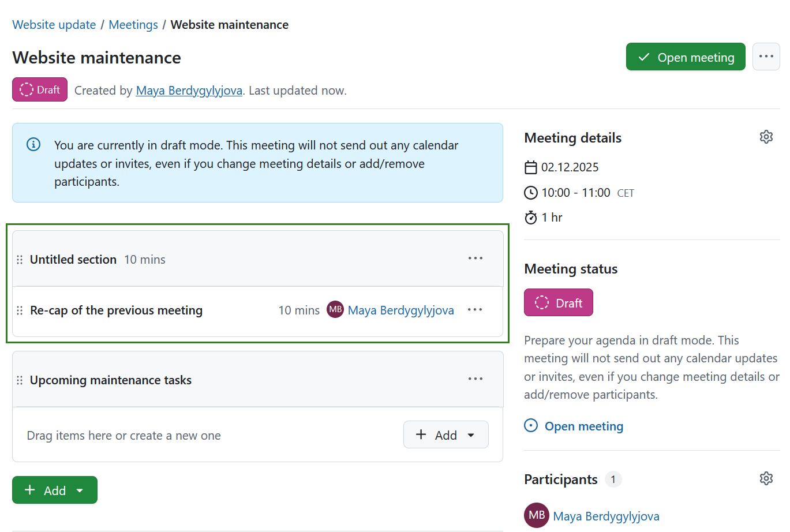Click Maya Berdygylyjova presenter on agenda item

(400, 310)
